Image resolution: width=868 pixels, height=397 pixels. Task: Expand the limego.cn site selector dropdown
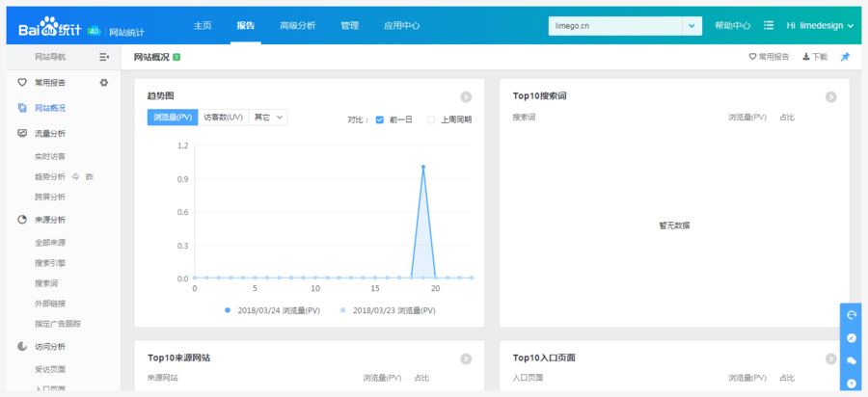[x=692, y=26]
